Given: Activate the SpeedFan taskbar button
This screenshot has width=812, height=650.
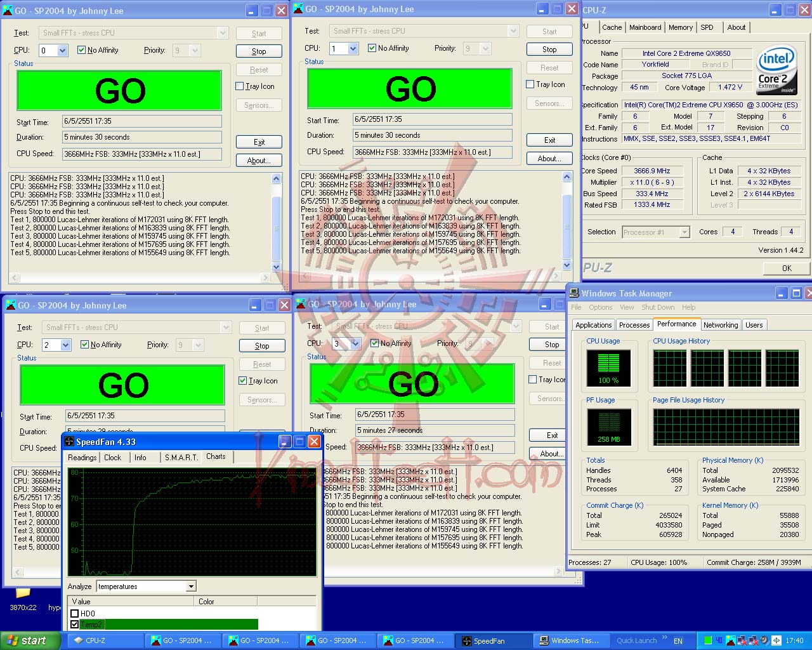Looking at the screenshot, I should [x=493, y=640].
